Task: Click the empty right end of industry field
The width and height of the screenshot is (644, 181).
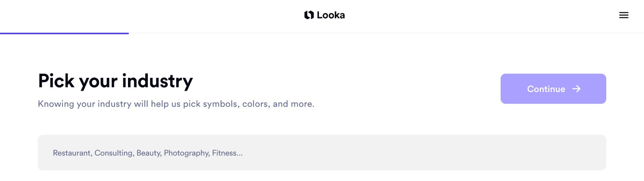Action: click(x=563, y=153)
